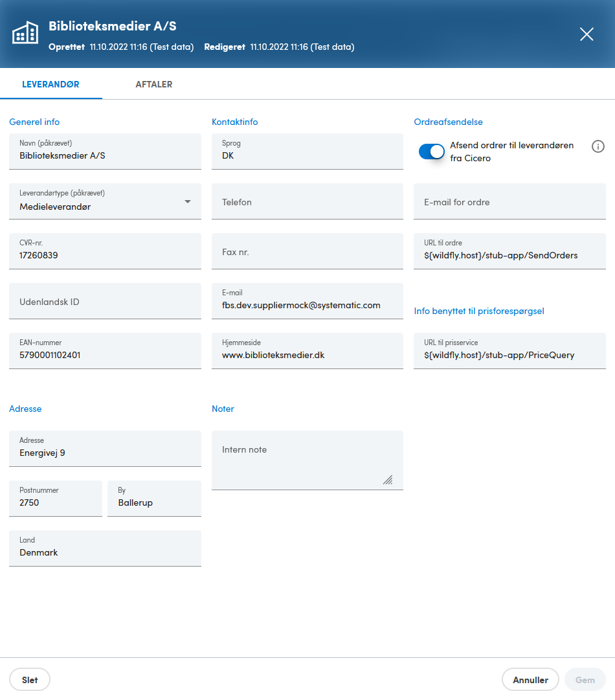
Task: Click the Ordreafsendelse section heading
Action: (448, 122)
